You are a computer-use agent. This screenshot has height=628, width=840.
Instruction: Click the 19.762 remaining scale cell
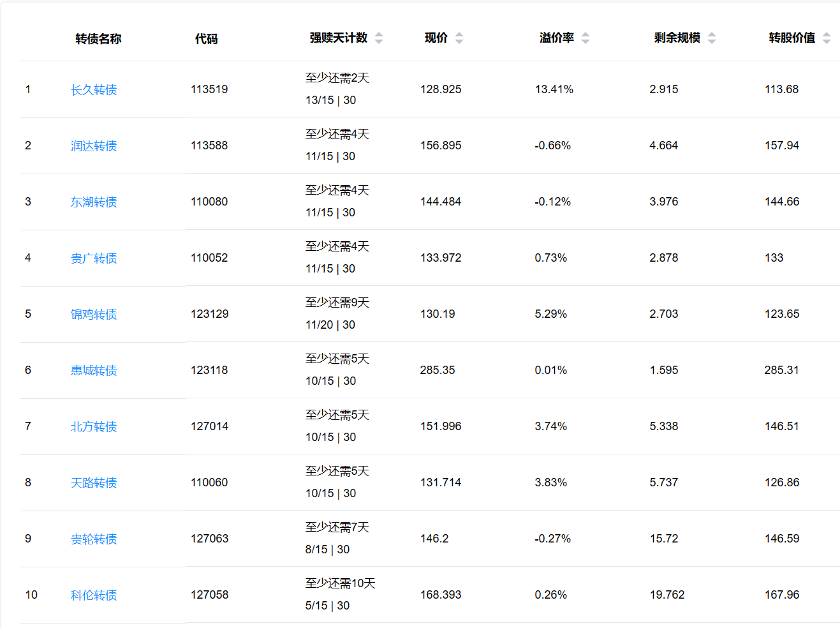667,595
